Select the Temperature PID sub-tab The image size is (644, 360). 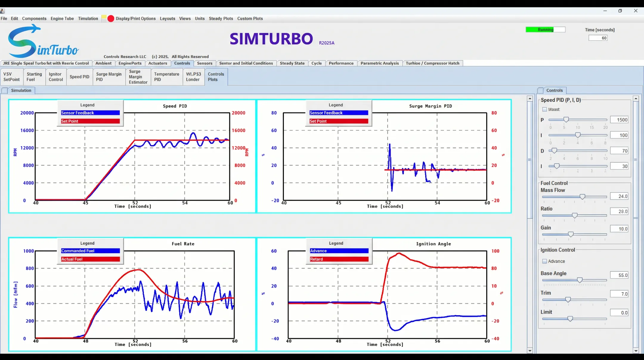pyautogui.click(x=167, y=77)
